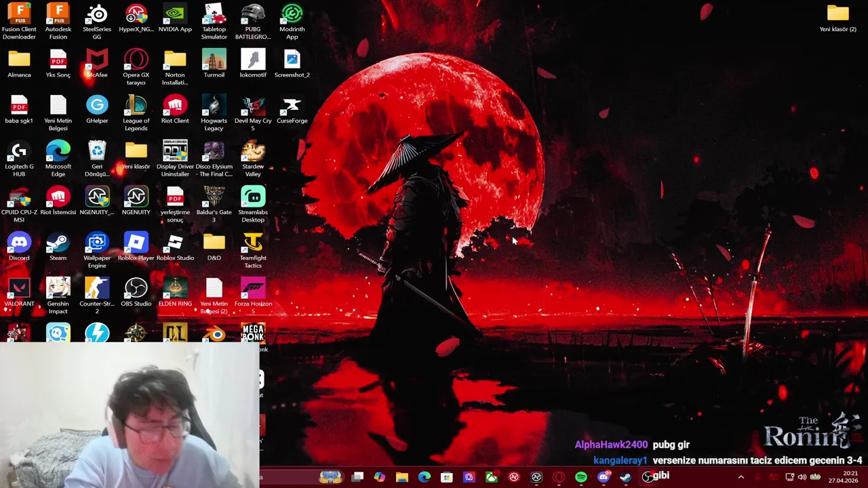Open Display Driver Uninstaller
The image size is (868, 488).
[175, 159]
